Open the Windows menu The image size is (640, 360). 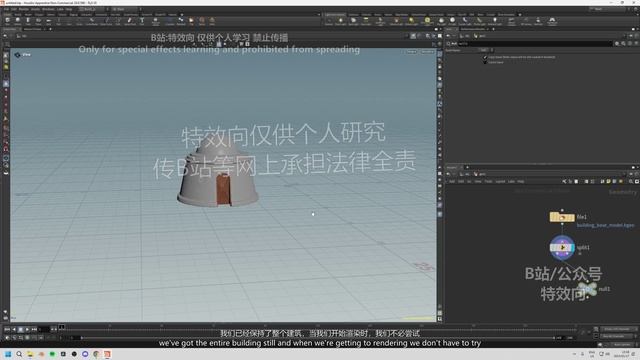pos(48,9)
